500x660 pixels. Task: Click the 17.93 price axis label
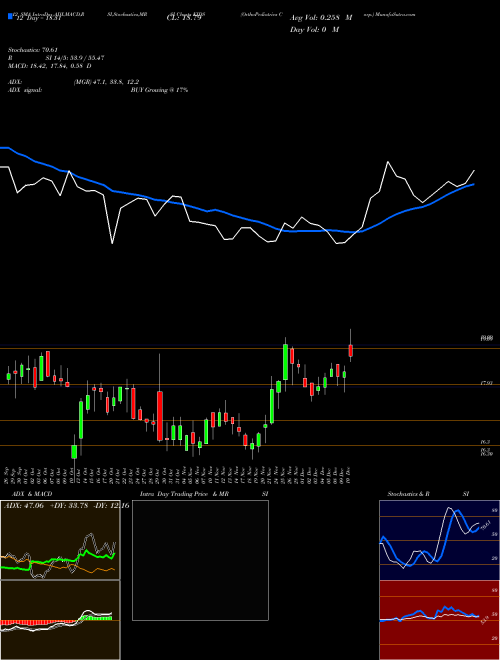[x=486, y=383]
